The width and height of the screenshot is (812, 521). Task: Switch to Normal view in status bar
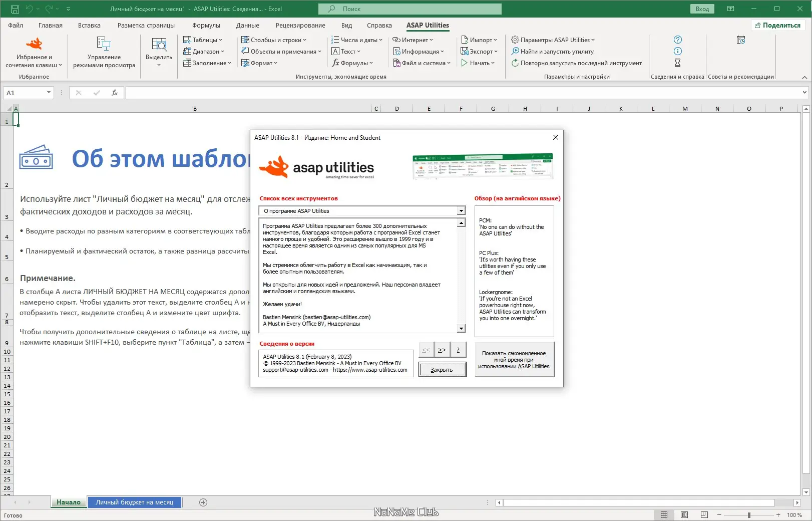(x=664, y=515)
